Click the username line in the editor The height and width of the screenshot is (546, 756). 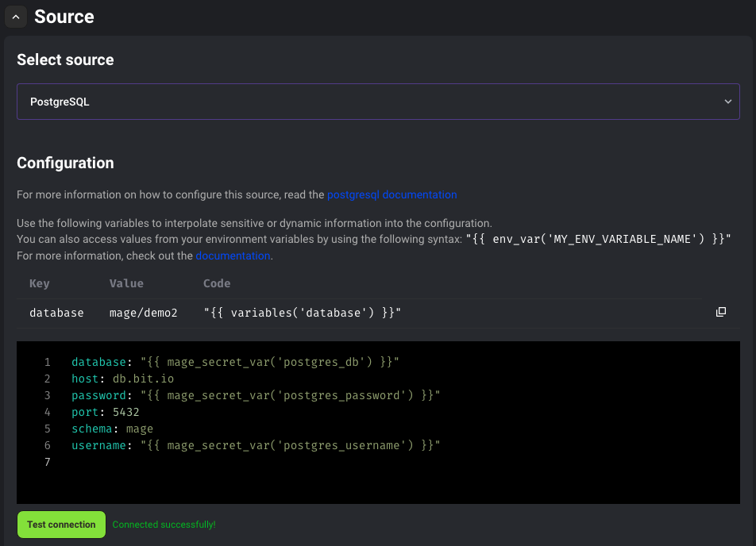pos(255,445)
